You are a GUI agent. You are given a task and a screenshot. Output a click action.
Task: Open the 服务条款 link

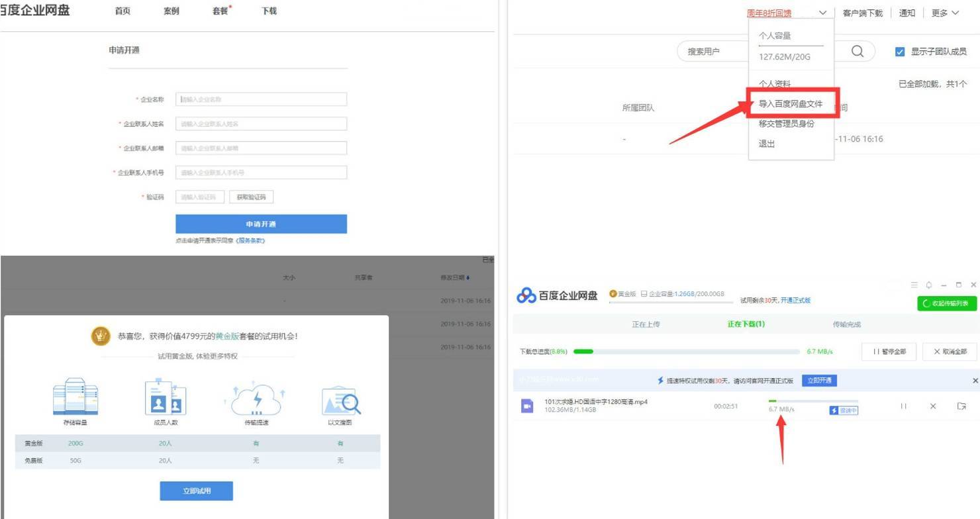pyautogui.click(x=250, y=241)
